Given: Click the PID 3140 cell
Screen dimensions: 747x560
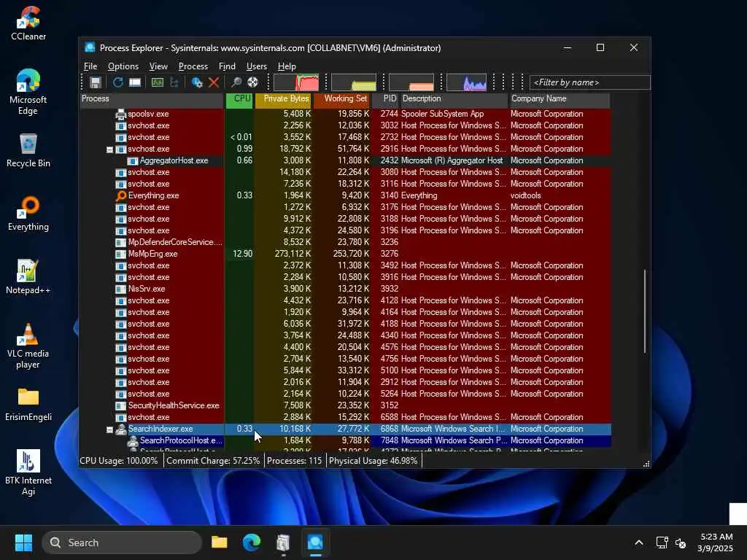Looking at the screenshot, I should (389, 195).
